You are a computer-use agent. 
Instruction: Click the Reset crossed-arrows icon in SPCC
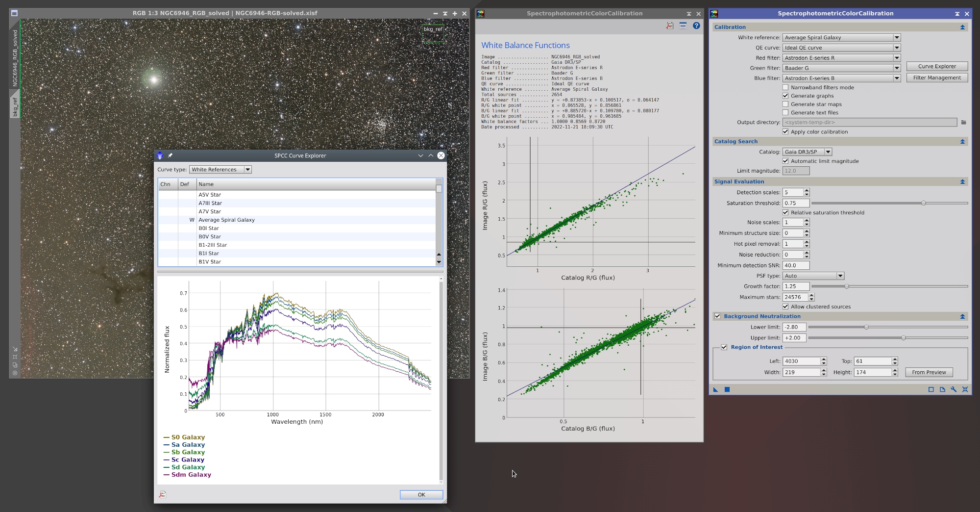[x=965, y=389]
